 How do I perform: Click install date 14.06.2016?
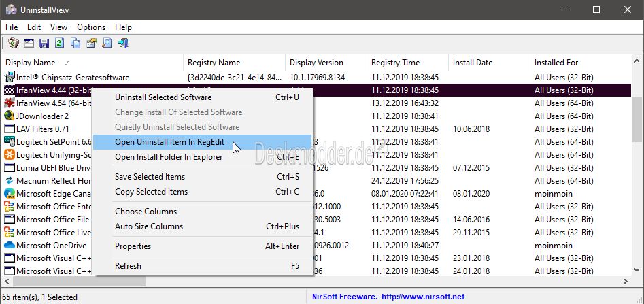(471, 220)
